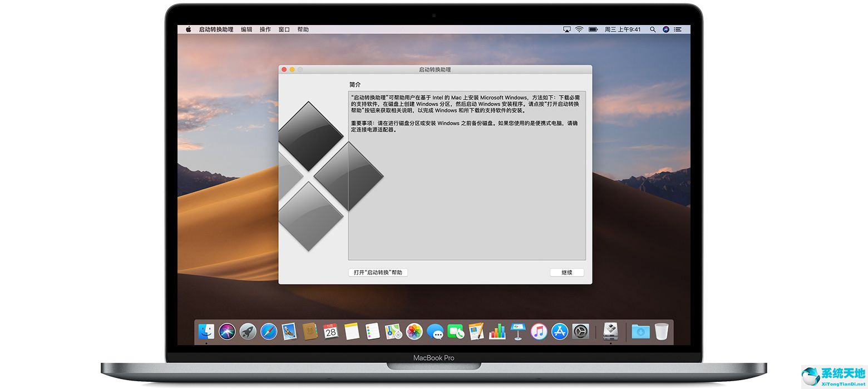Open Messages speech bubble icon

coord(435,332)
